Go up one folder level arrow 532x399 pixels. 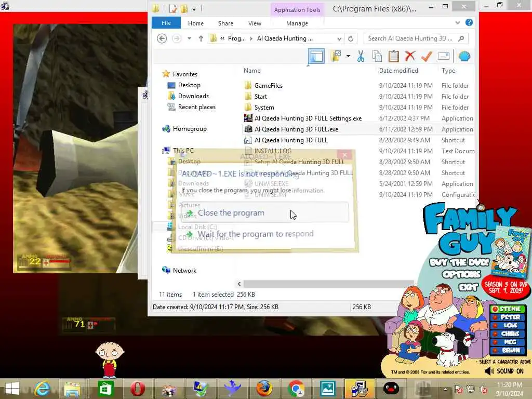[201, 38]
